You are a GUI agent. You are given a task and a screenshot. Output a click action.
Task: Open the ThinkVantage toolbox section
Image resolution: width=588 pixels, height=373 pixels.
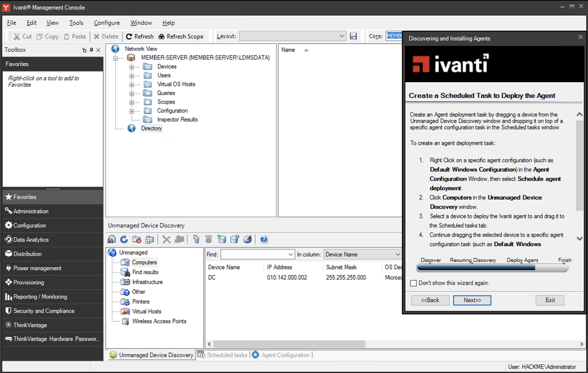tap(53, 325)
